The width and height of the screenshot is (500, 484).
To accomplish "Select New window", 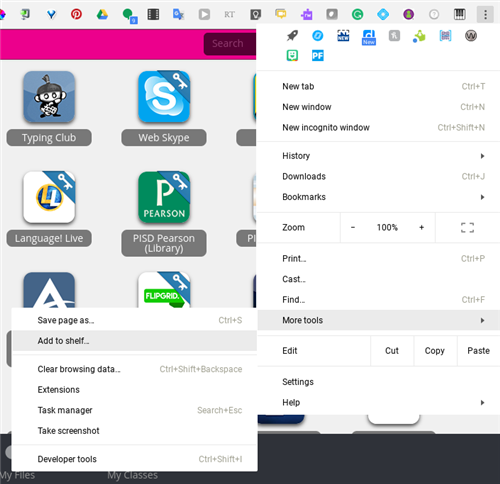I will point(379,107).
